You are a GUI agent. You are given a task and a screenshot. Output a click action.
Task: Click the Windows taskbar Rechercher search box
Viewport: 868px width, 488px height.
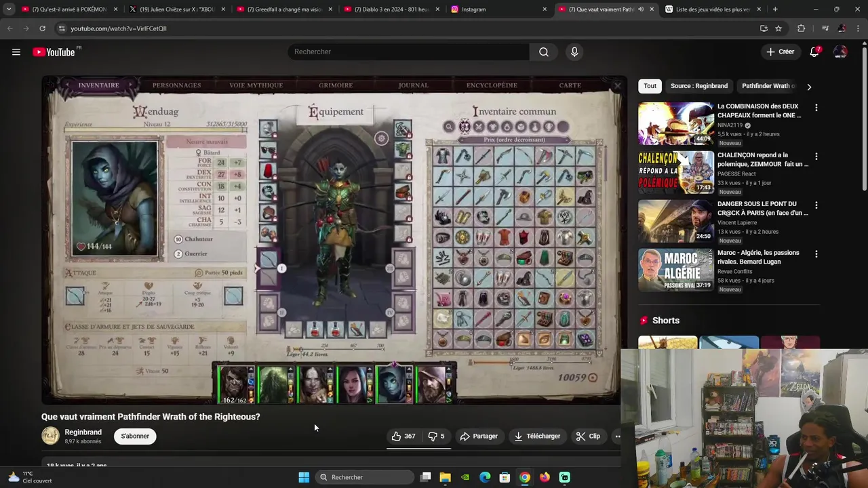point(366,477)
